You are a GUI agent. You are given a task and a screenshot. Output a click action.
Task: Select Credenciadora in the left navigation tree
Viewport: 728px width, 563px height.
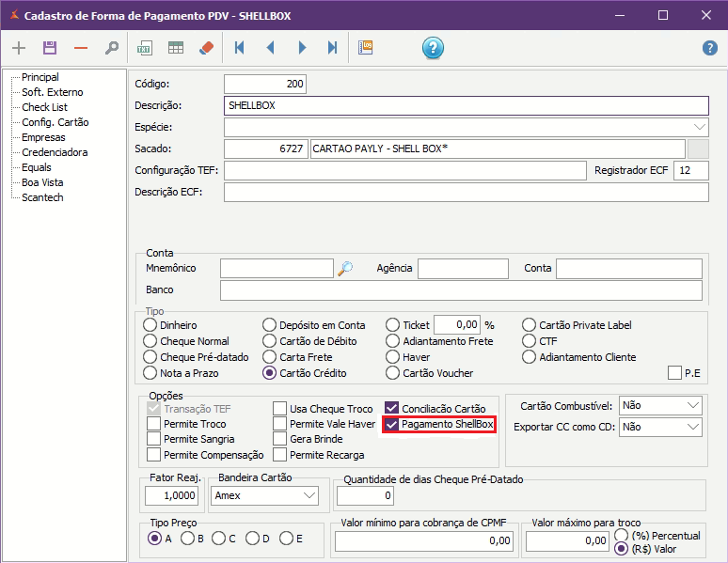click(55, 152)
